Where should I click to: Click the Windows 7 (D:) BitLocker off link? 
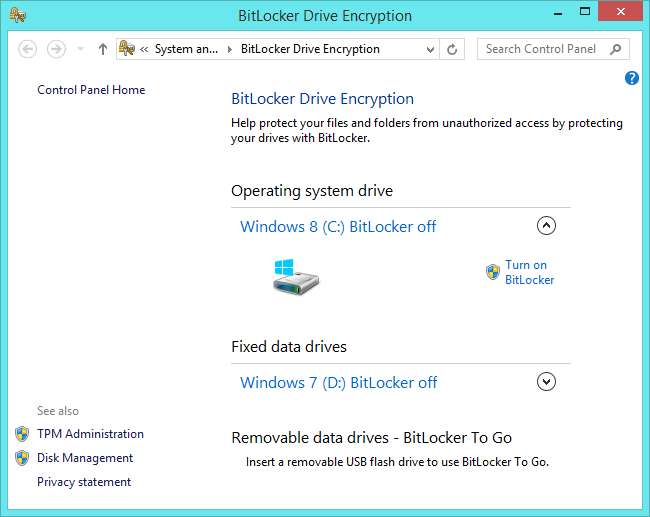pos(338,382)
